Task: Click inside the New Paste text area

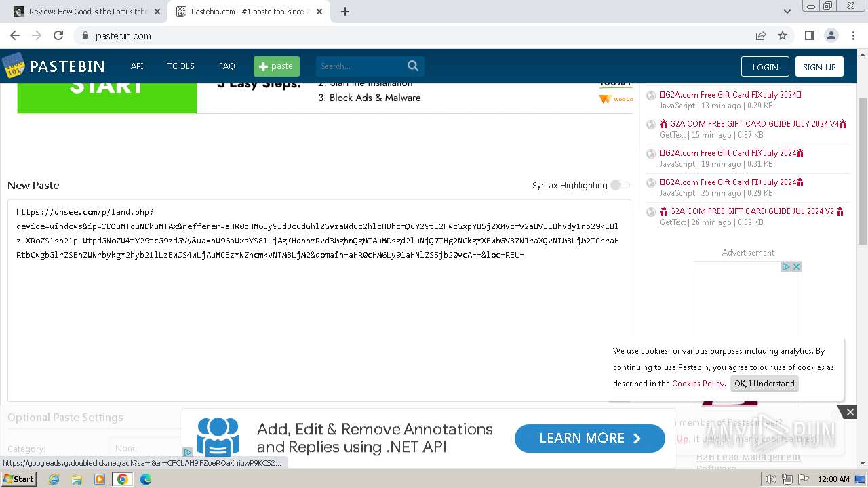Action: tap(319, 300)
